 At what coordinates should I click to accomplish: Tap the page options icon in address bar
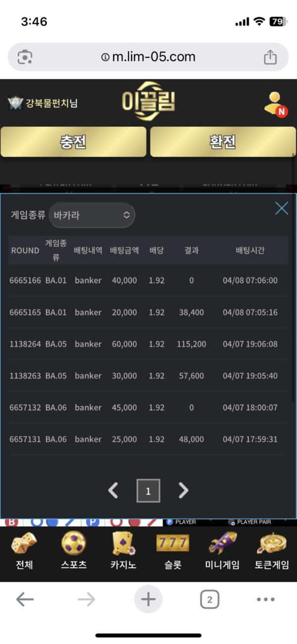(25, 57)
